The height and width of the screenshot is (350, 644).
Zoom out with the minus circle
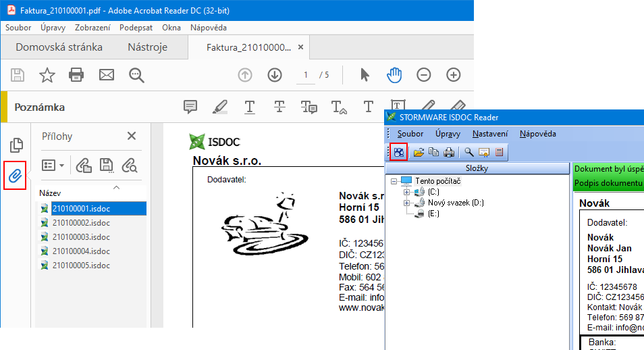[x=423, y=75]
